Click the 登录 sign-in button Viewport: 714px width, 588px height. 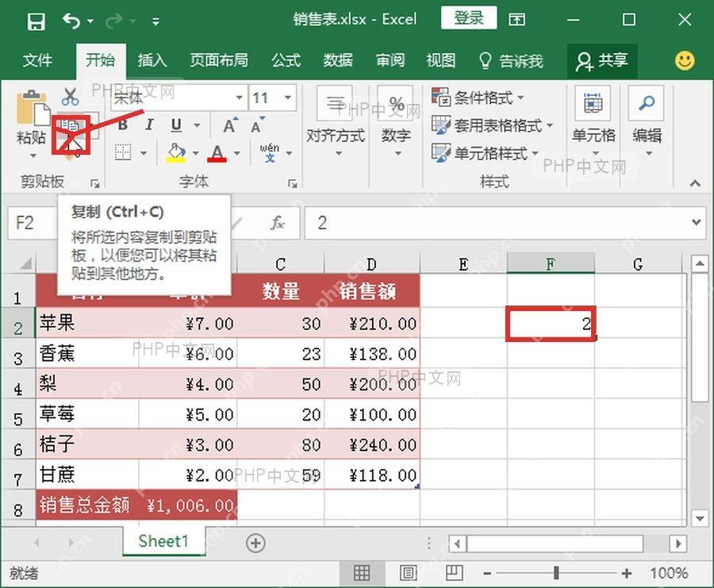468,19
